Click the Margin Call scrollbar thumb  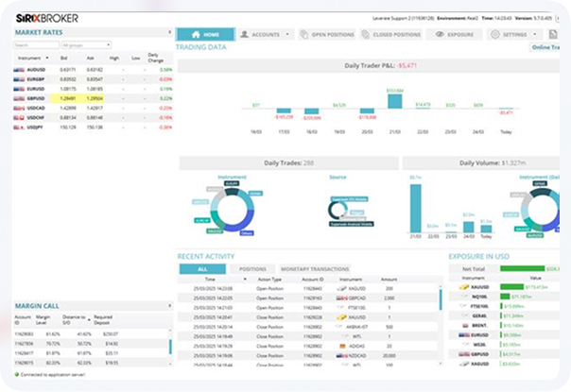coord(170,347)
